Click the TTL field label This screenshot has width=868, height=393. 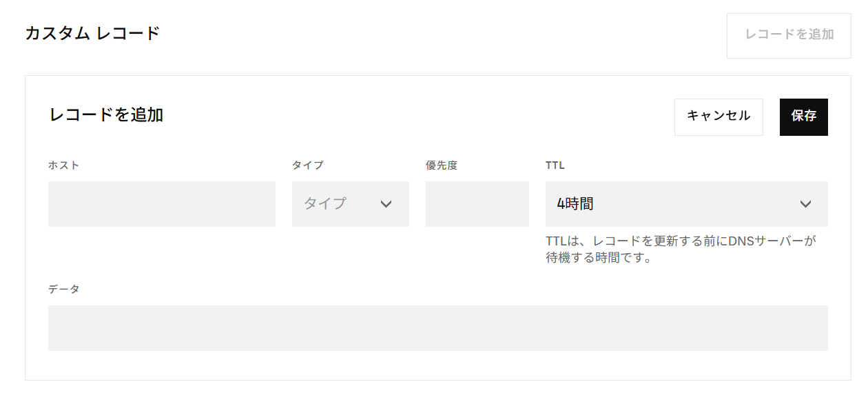tap(555, 165)
